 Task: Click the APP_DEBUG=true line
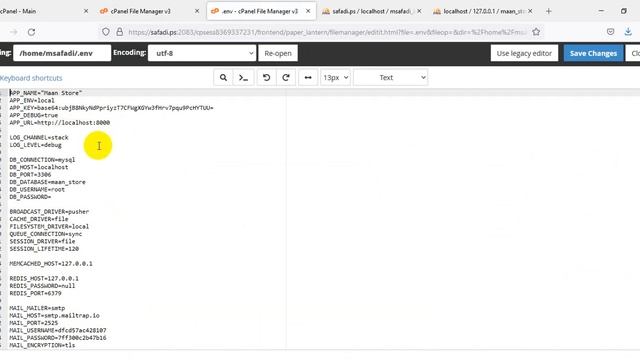coord(33,115)
